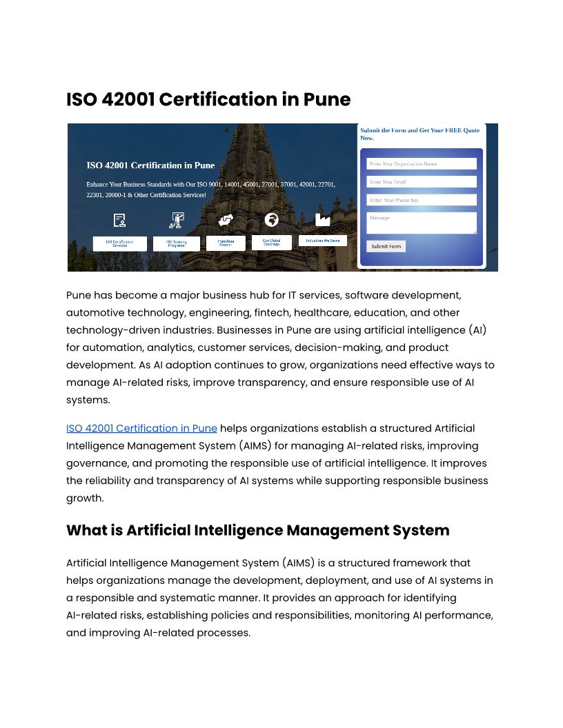Click inside the Message text area
Viewport: 563px width, 728px height.
(422, 223)
